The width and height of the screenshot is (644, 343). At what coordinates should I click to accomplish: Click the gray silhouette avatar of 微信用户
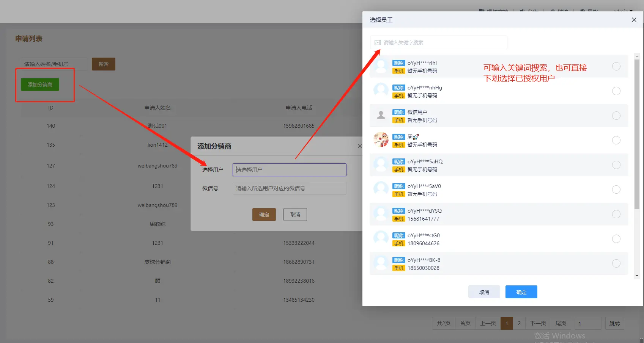(381, 115)
